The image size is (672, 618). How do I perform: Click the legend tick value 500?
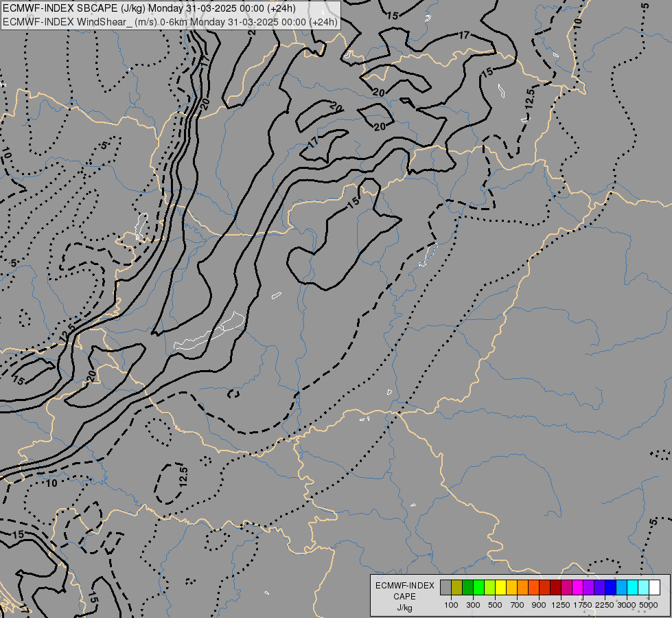coord(495,605)
